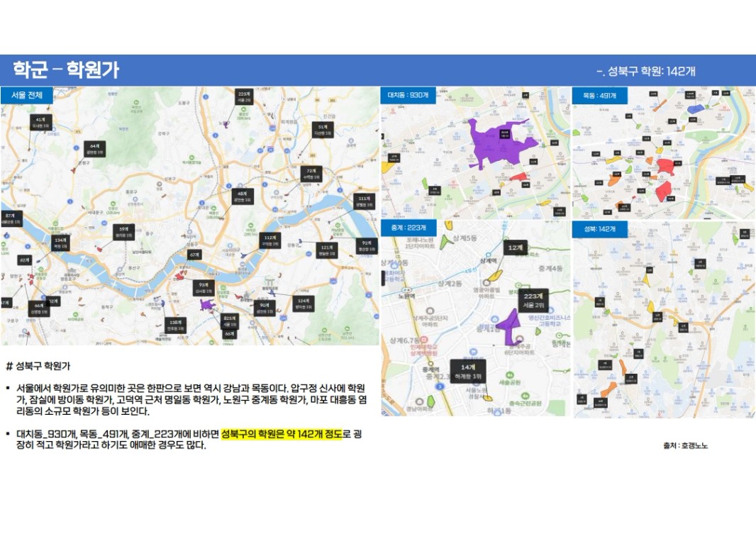The width and height of the screenshot is (756, 534).
Task: Click the '72개' marker on Seoul map
Action: tap(311, 174)
